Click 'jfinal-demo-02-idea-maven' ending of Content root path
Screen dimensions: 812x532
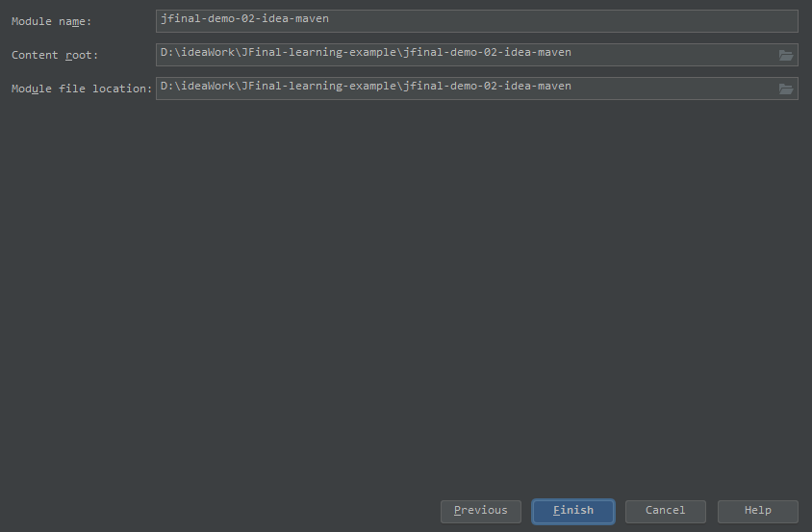(x=488, y=53)
